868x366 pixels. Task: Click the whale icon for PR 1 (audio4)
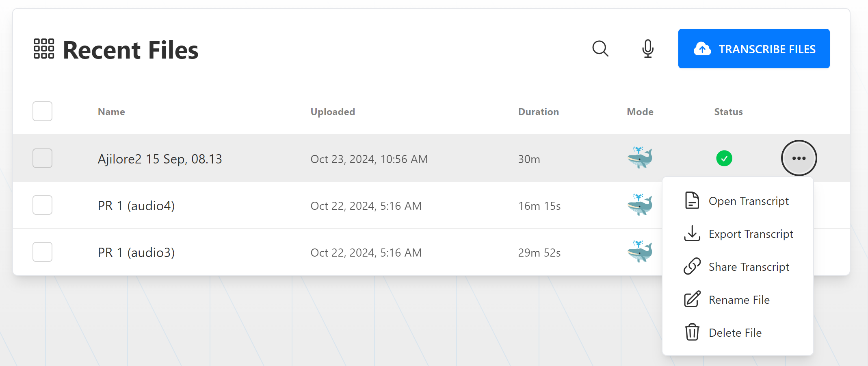[x=640, y=205]
